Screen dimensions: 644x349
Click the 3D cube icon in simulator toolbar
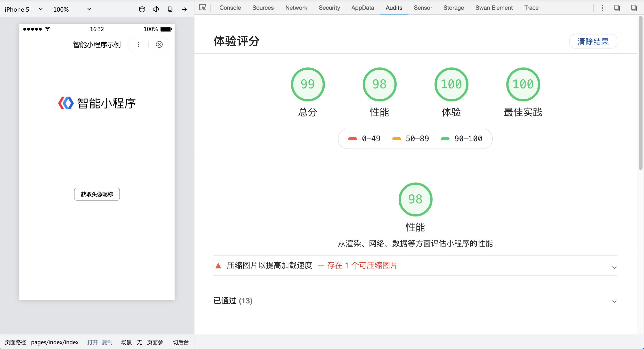(x=142, y=9)
